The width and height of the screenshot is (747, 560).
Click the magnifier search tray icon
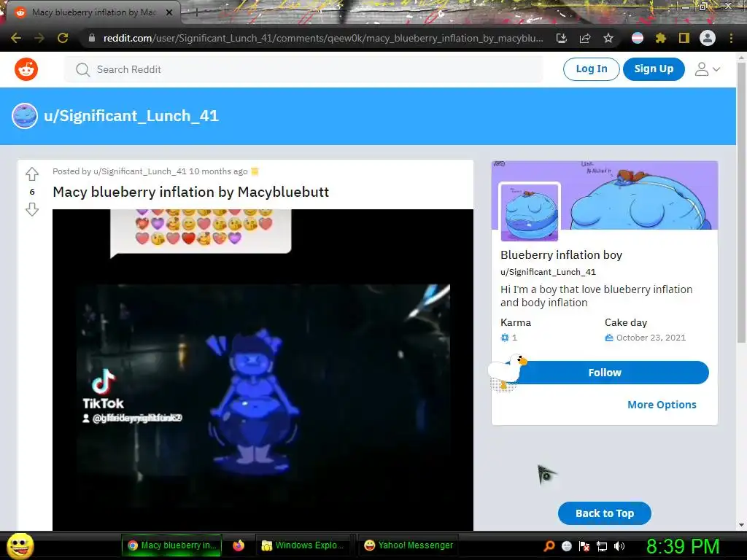click(549, 546)
